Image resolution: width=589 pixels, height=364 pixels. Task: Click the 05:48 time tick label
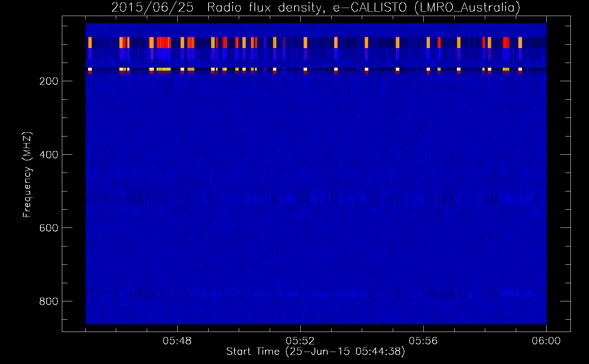pos(177,341)
